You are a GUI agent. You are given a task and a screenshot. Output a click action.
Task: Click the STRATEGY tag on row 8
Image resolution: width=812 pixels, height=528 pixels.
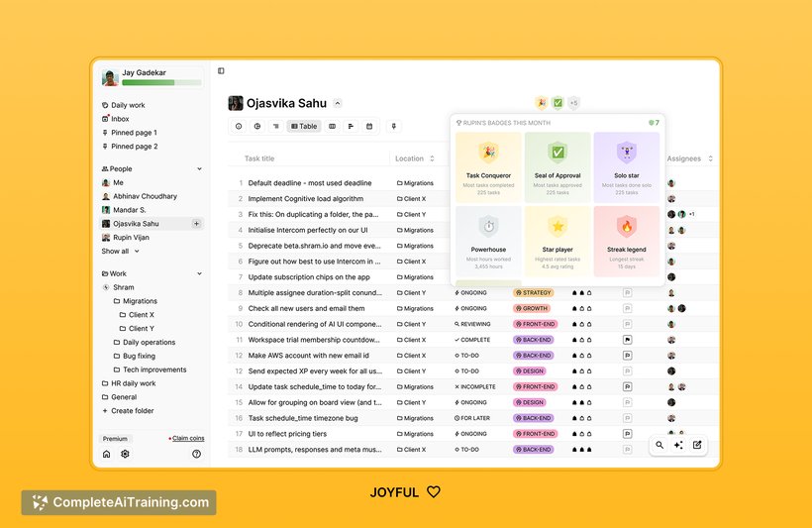click(534, 293)
